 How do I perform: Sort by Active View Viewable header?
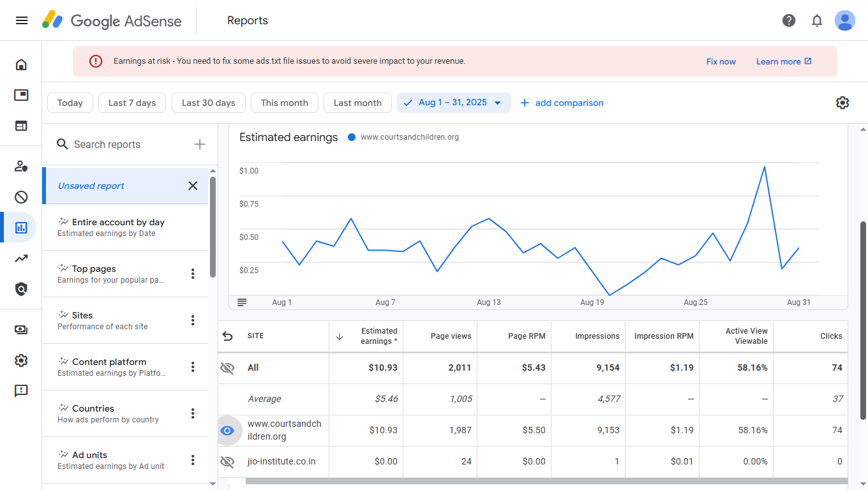(746, 336)
